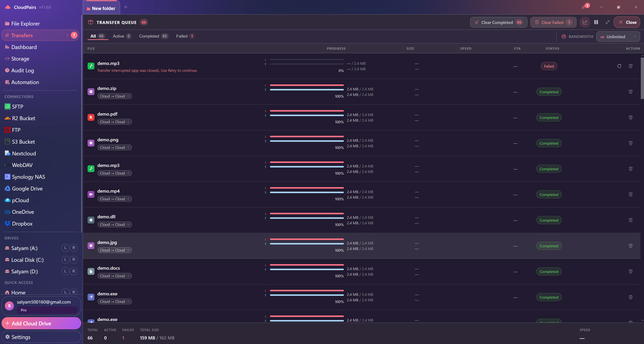The height and width of the screenshot is (344, 644).
Task: Click the transfer list vertical scrollbar
Action: tap(642, 78)
